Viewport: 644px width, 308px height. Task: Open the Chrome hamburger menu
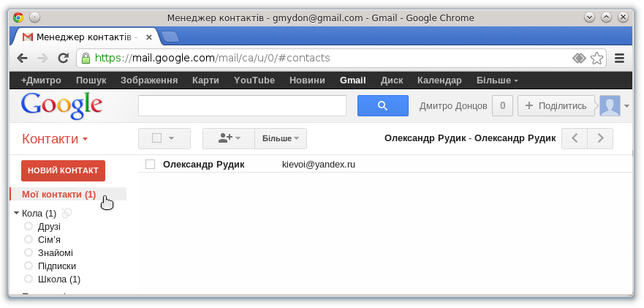[619, 58]
